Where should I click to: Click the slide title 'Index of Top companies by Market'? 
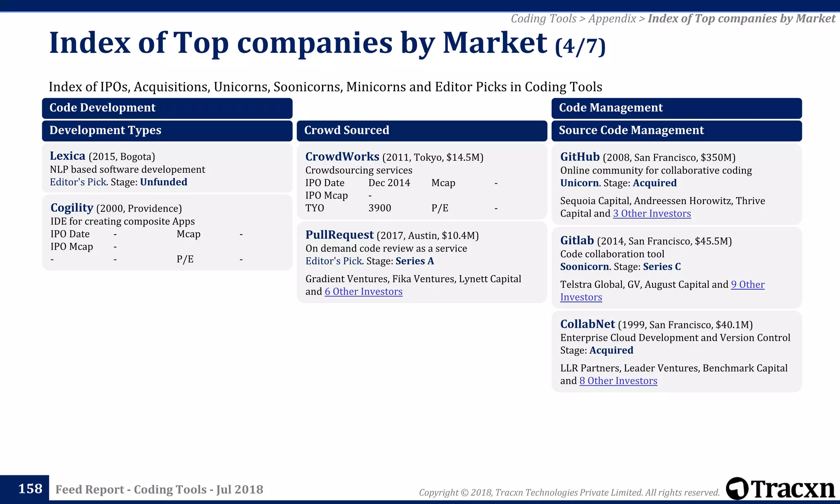coord(298,43)
